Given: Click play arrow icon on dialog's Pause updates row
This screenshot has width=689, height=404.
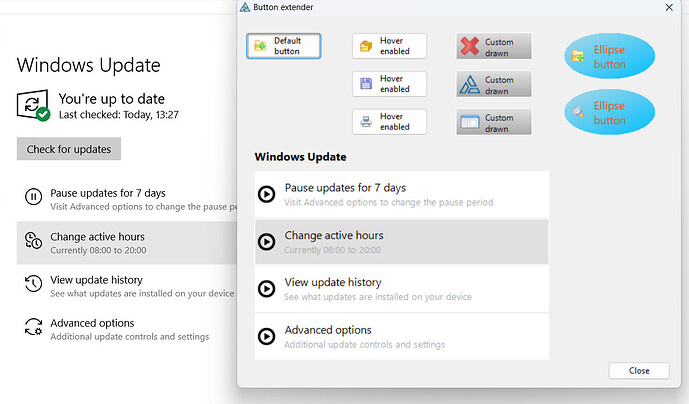Looking at the screenshot, I should pyautogui.click(x=266, y=194).
